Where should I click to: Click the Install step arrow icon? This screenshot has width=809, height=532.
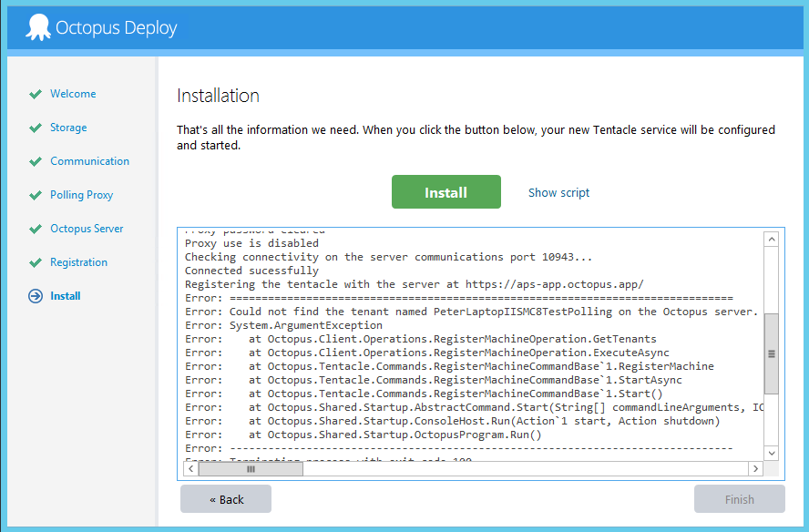click(36, 296)
